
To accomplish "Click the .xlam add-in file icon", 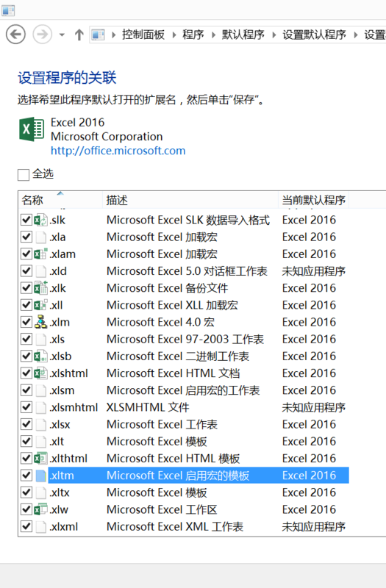I will [41, 254].
